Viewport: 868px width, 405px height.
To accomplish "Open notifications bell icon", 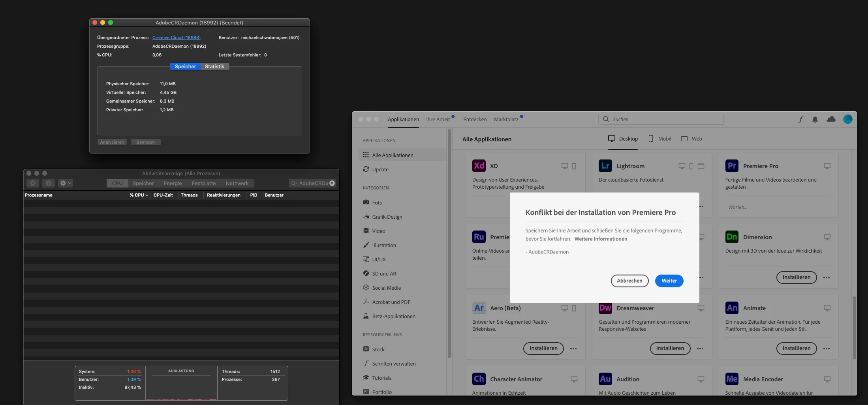I will point(815,119).
